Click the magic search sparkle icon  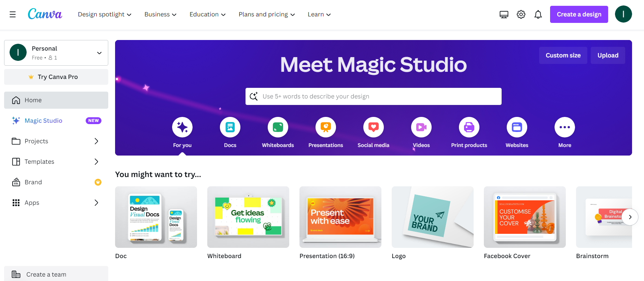[254, 96]
